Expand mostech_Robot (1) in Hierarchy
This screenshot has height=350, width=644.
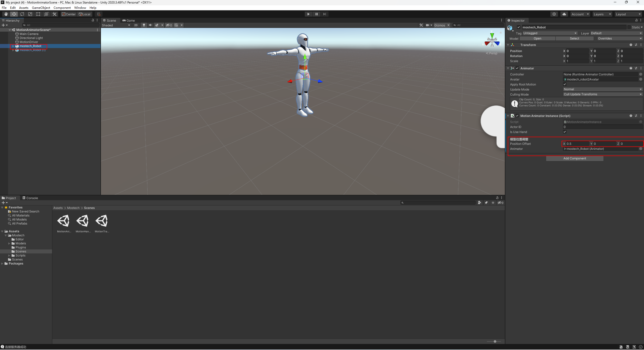[x=13, y=50]
